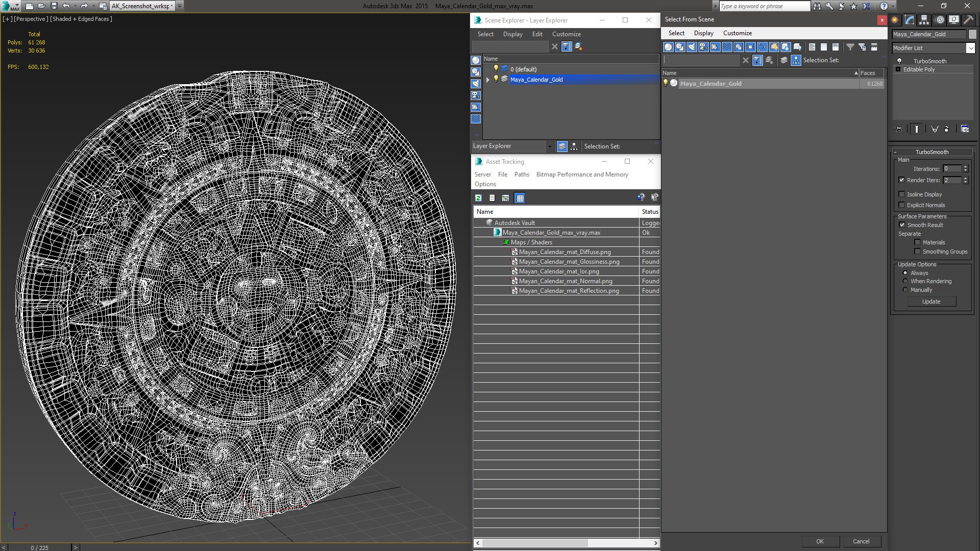
Task: Toggle Display Cameras filter in Select From Scene
Action: [703, 47]
